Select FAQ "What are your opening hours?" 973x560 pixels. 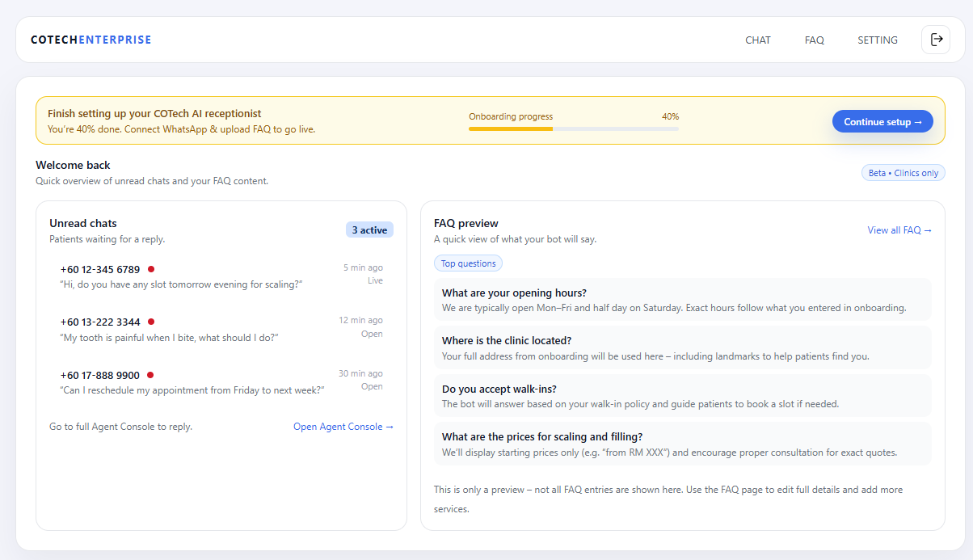point(683,300)
